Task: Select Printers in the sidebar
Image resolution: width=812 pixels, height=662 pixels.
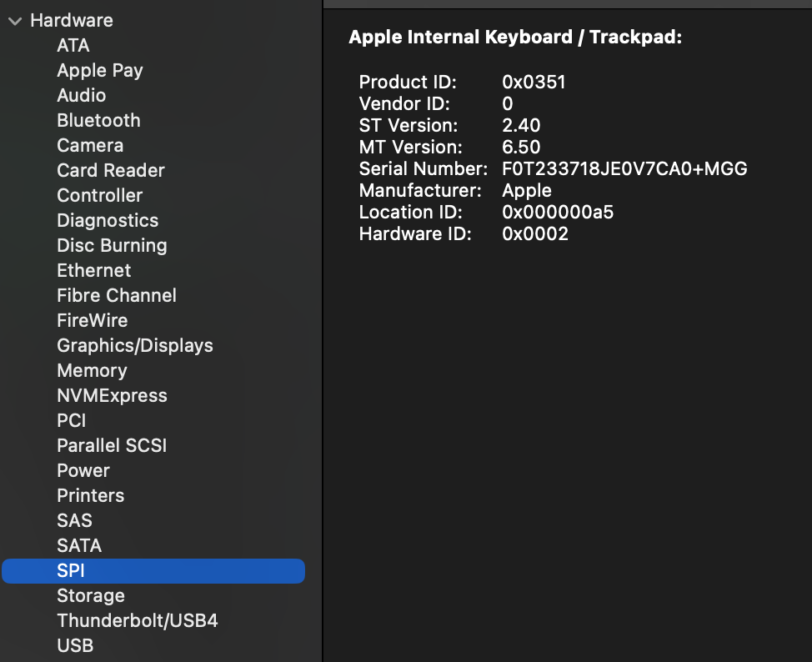Action: (x=90, y=496)
